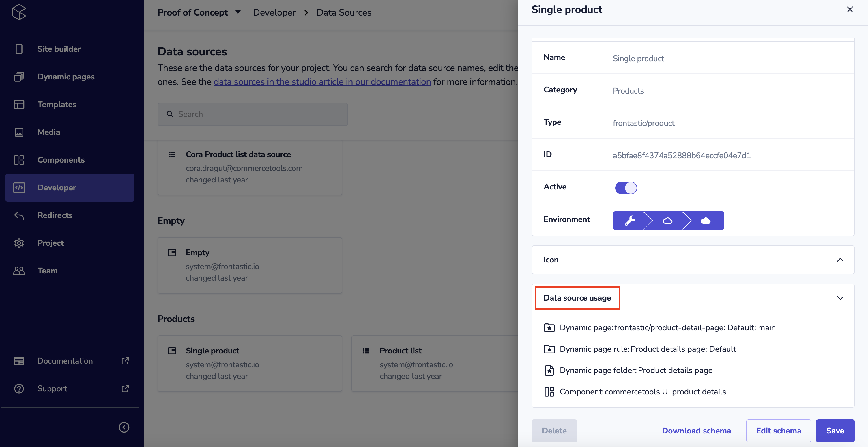Navigate to Components in sidebar
This screenshot has height=447, width=868.
coord(61,160)
